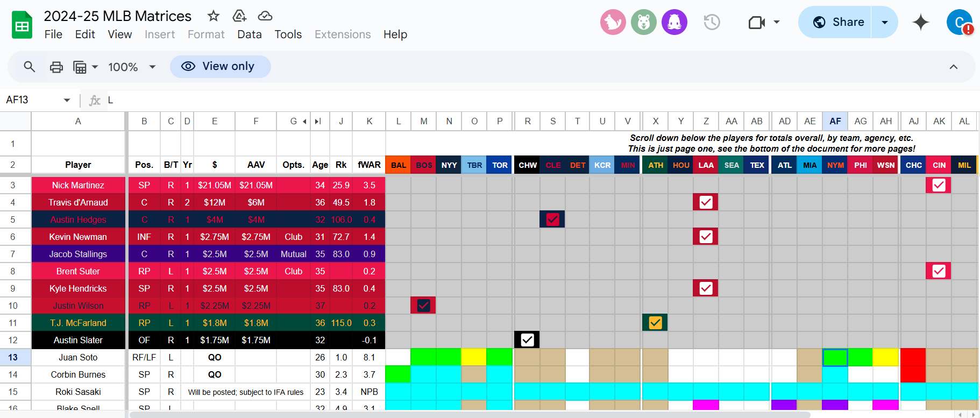The image size is (980, 418).
Task: Expand hidden columns with arrow before column J
Action: 318,122
